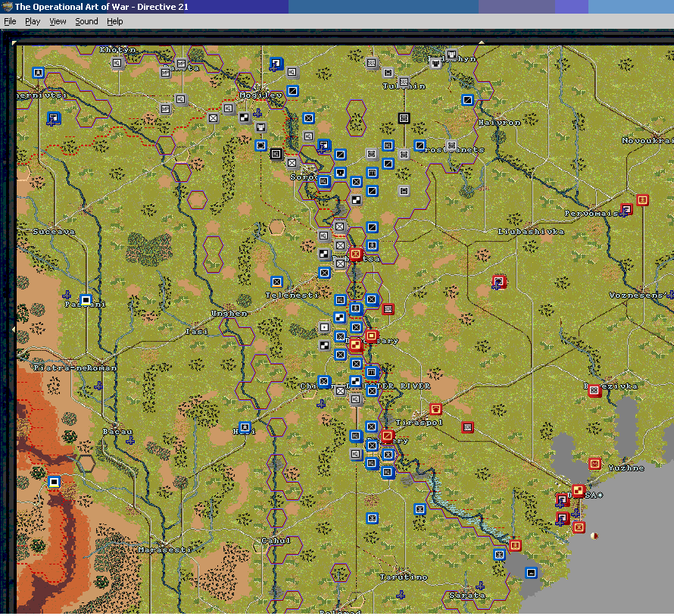Viewport: 674px width, 616px height.
Task: Select yellow-bordered unit southwest of Bacau
Action: pos(55,482)
